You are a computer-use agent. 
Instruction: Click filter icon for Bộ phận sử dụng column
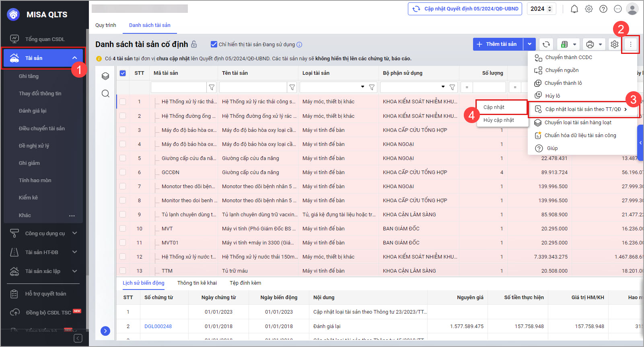453,87
